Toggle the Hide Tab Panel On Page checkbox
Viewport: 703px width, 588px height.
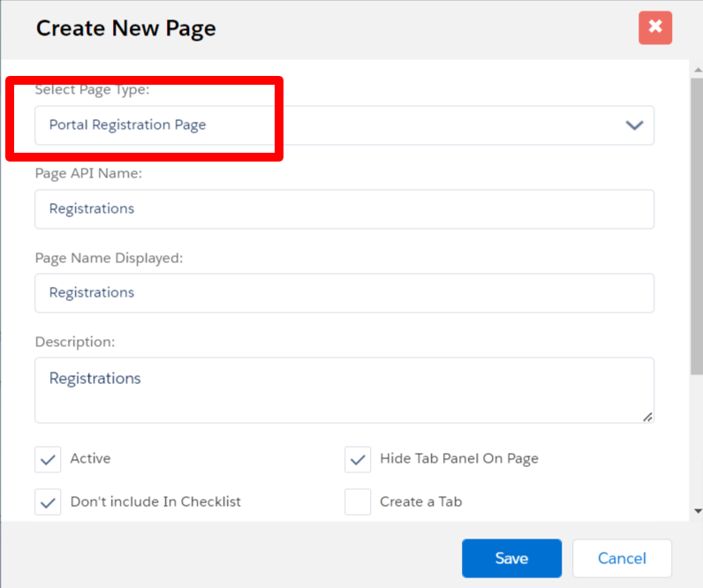point(358,459)
